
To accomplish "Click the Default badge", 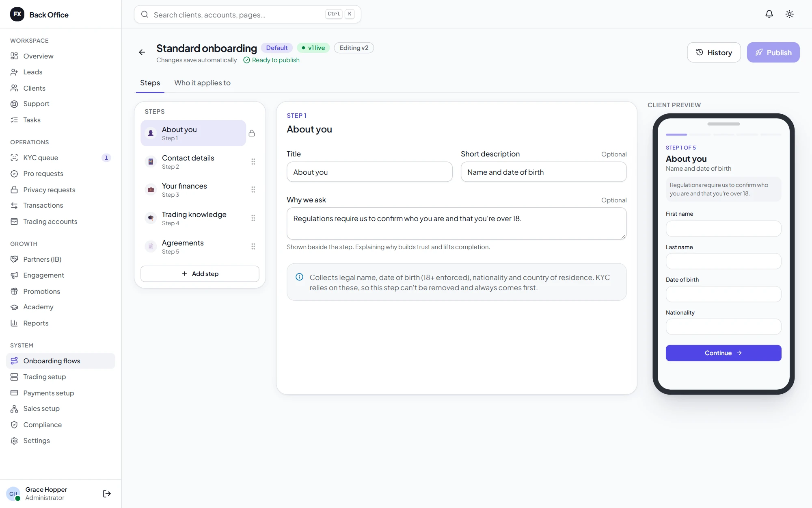I will click(276, 48).
